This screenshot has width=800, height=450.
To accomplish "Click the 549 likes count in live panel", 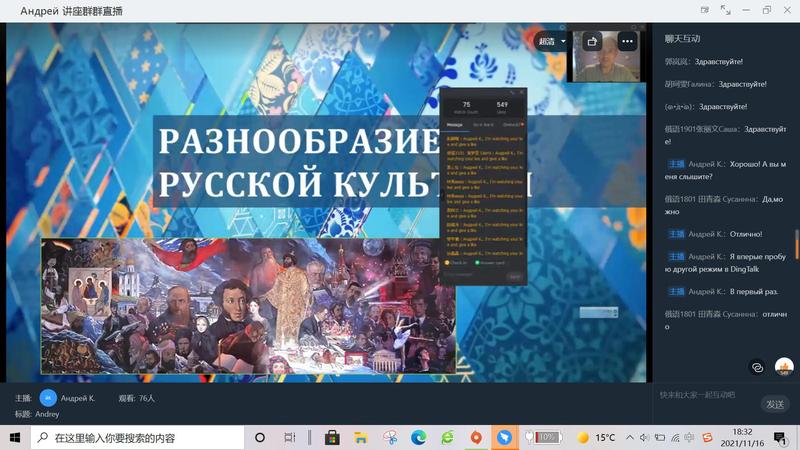I will (502, 105).
